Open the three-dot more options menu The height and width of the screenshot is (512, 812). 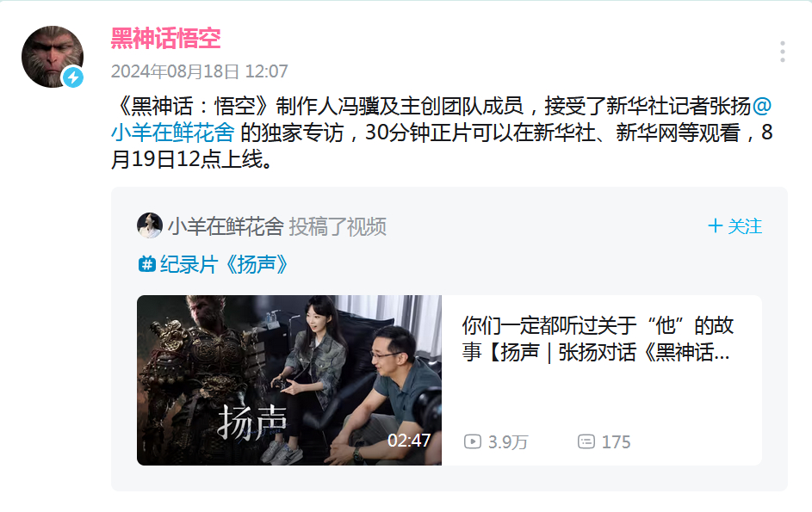(782, 52)
